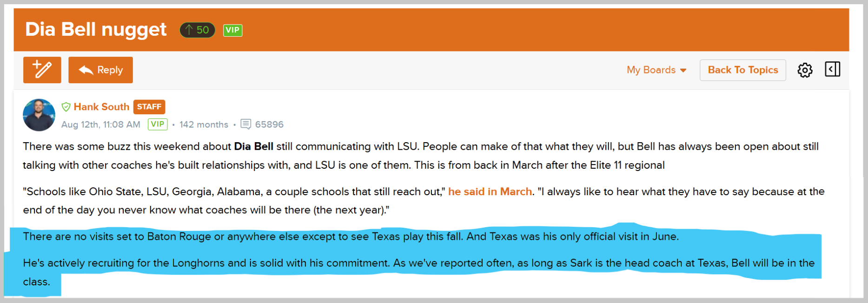Open the "he said in March" link
The height and width of the screenshot is (303, 868).
click(490, 191)
